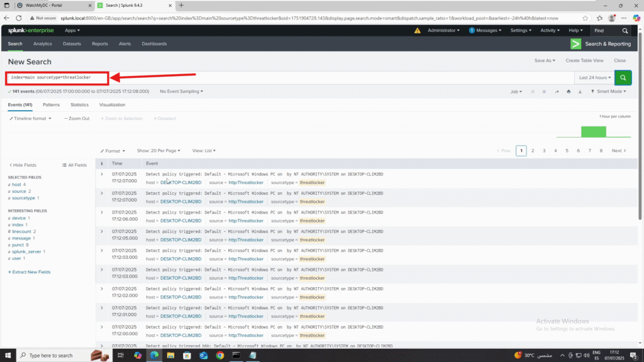Open the volume control in system tray
The height and width of the screenshot is (362, 644).
(586, 356)
